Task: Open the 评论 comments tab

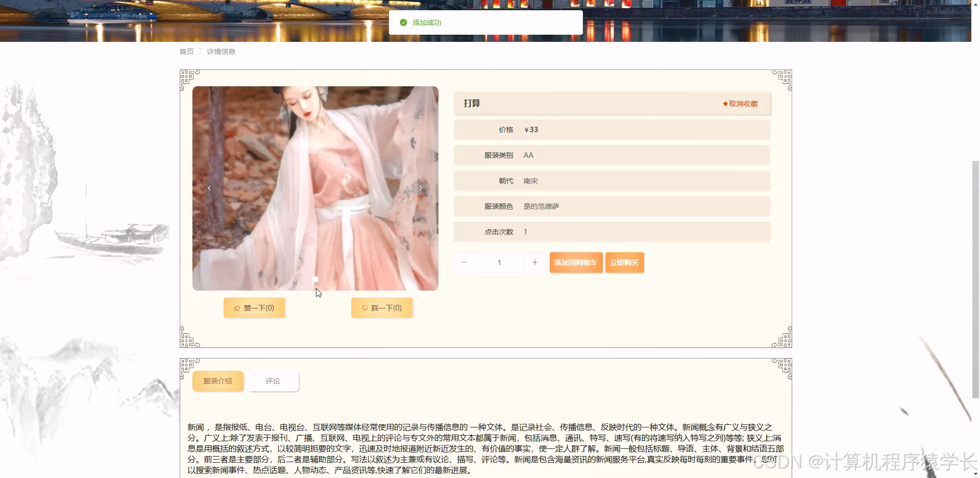Action: [x=273, y=381]
